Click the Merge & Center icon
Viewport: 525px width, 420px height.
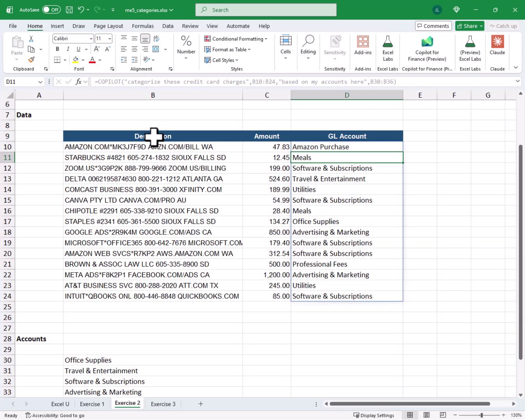tap(156, 49)
